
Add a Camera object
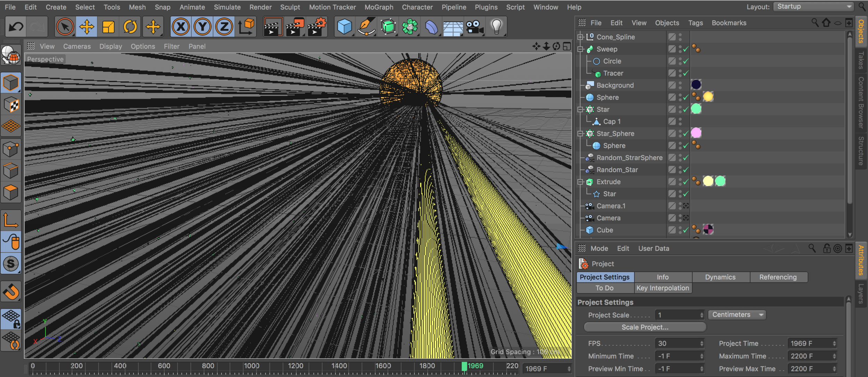point(475,27)
